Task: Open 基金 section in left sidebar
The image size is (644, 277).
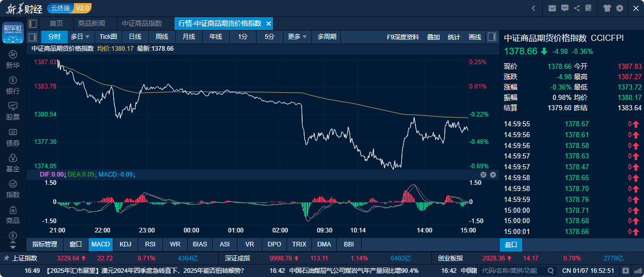Action: tap(13, 163)
